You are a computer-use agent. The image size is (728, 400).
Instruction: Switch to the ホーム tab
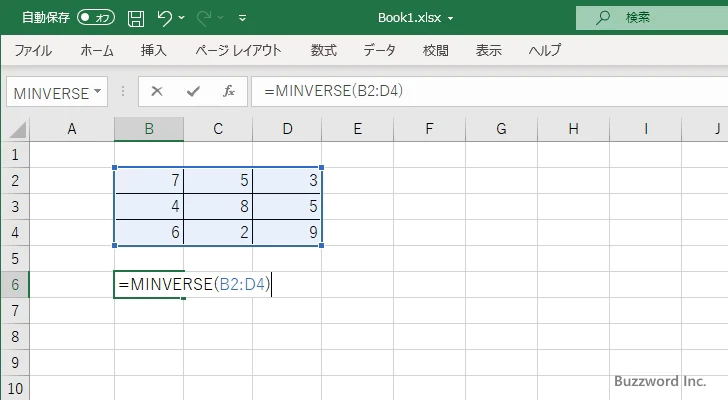click(x=97, y=50)
